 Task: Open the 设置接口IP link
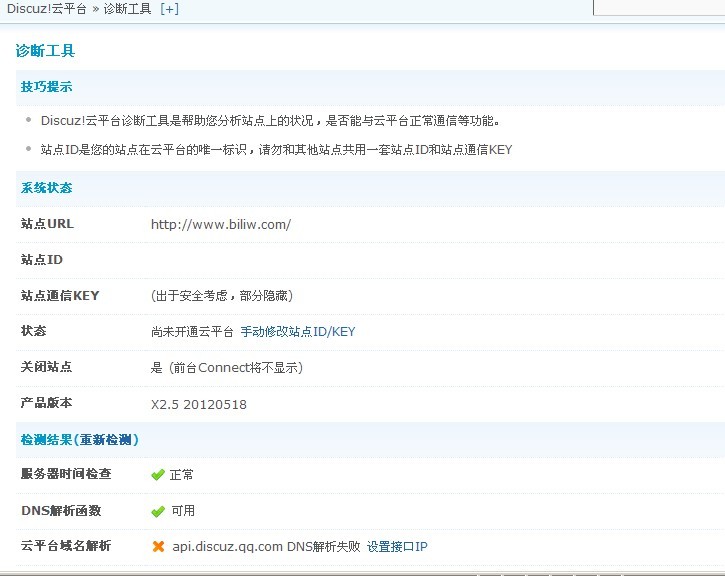[x=397, y=546]
